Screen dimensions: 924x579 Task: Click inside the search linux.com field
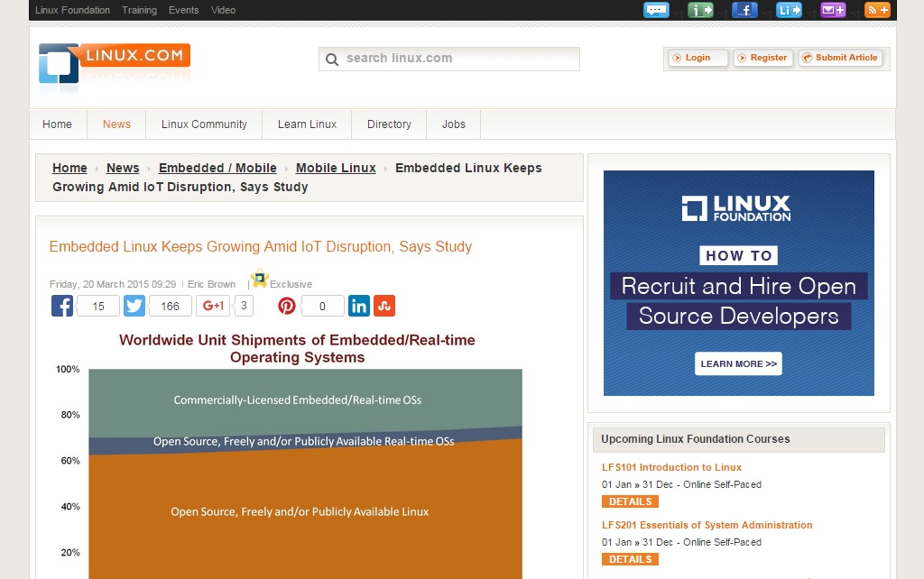pos(456,59)
